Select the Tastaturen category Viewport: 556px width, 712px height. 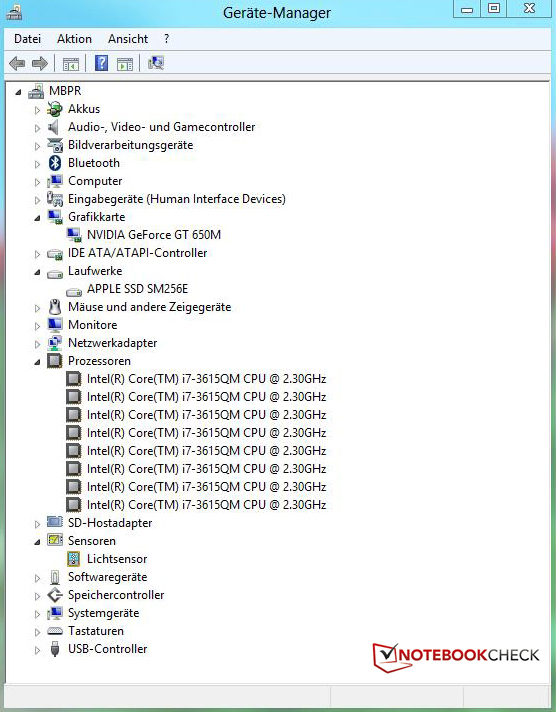coord(95,631)
